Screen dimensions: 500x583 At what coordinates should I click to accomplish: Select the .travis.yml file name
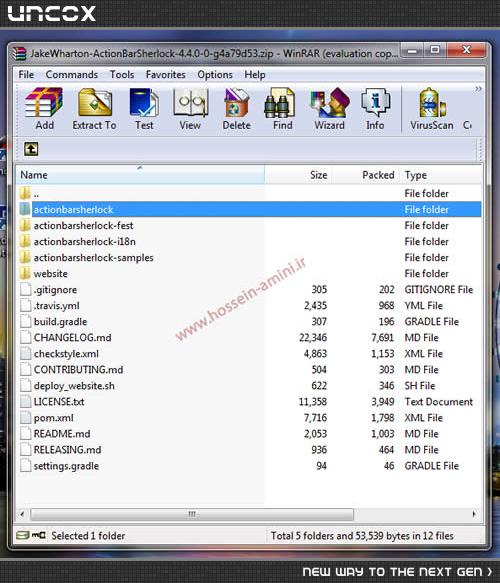(x=57, y=306)
